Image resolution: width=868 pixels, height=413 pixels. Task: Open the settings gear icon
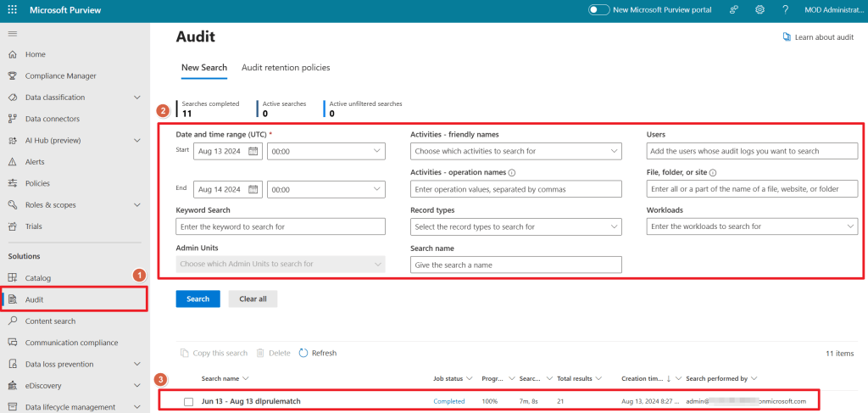pos(759,9)
